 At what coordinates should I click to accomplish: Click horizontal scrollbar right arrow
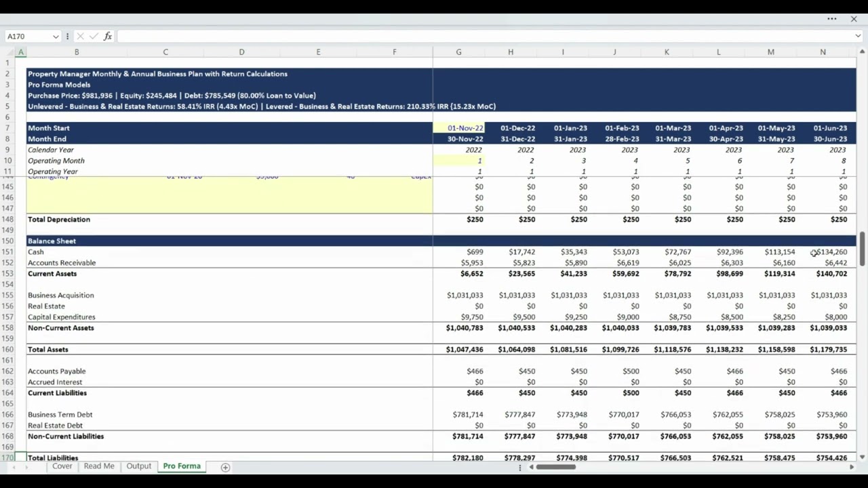click(852, 467)
